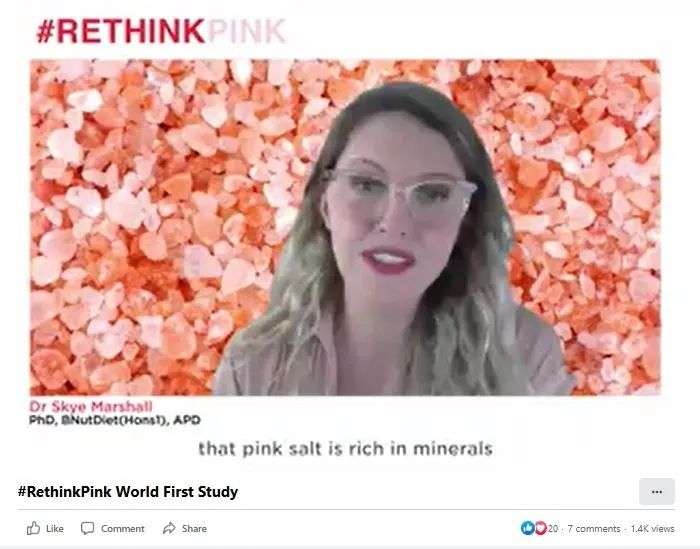The image size is (700, 549).
Task: Click the subtitle text about pink salt
Action: (345, 449)
